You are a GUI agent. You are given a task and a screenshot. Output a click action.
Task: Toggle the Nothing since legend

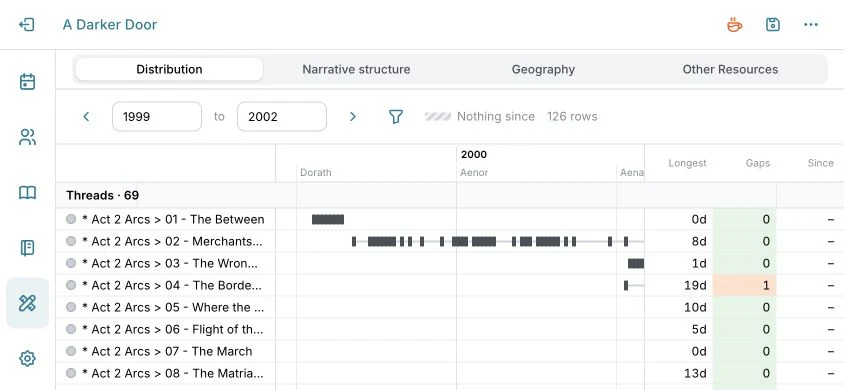[480, 116]
